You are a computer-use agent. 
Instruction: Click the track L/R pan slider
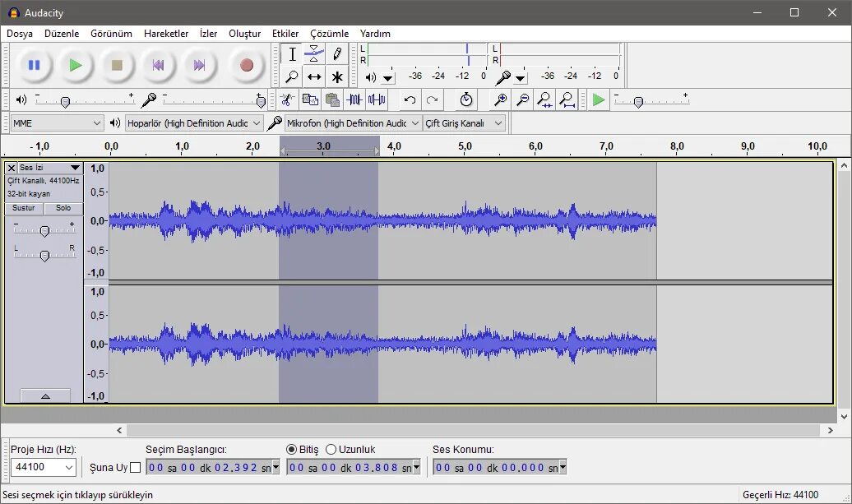click(44, 255)
